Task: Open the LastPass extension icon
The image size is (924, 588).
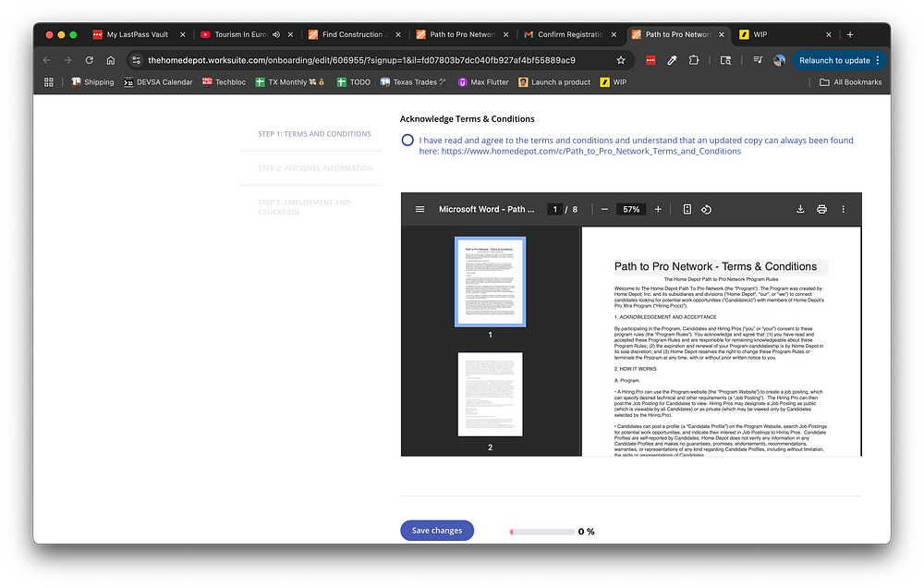Action: (x=650, y=60)
